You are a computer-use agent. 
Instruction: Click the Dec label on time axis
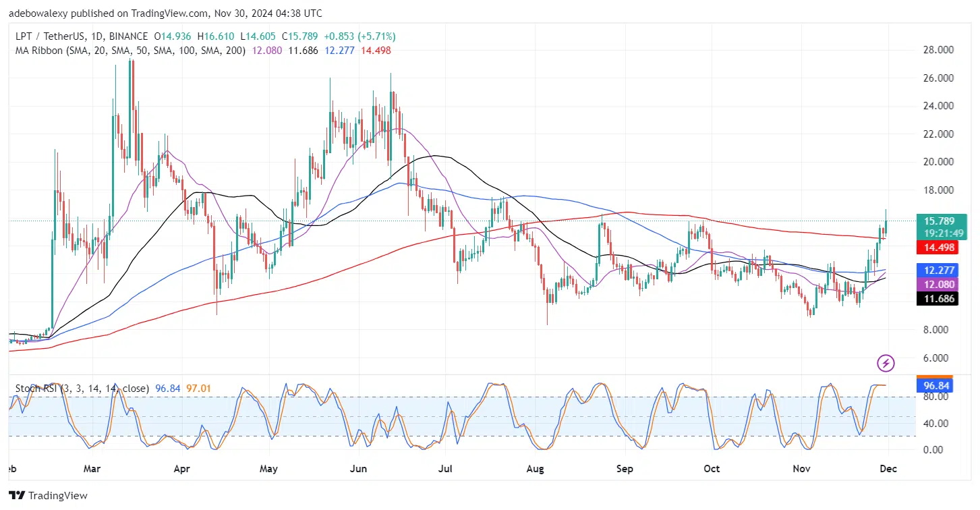[888, 468]
